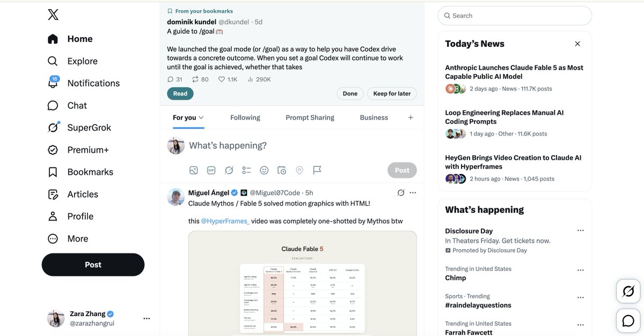This screenshot has width=644, height=336.
Task: Open Notifications bell with 16 badge
Action: pos(53,83)
